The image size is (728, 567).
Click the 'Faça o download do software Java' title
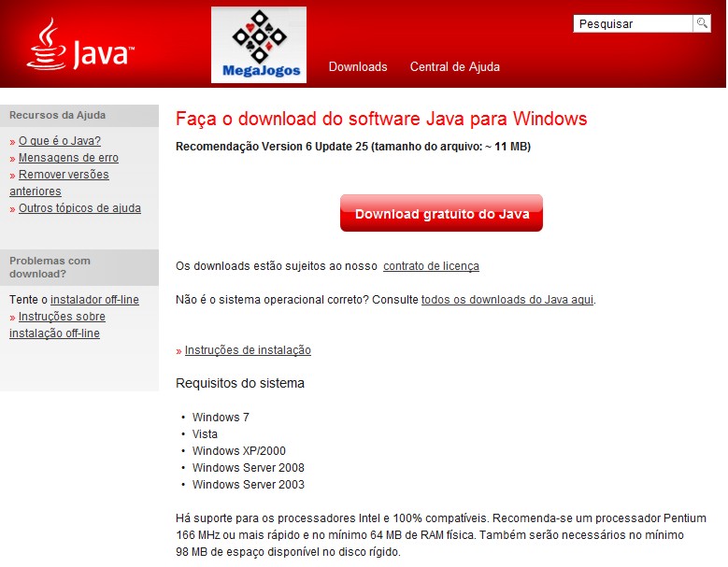(x=381, y=119)
